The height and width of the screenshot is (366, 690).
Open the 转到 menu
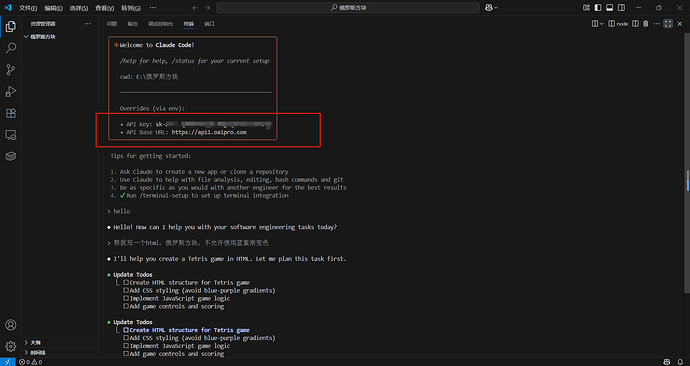131,8
